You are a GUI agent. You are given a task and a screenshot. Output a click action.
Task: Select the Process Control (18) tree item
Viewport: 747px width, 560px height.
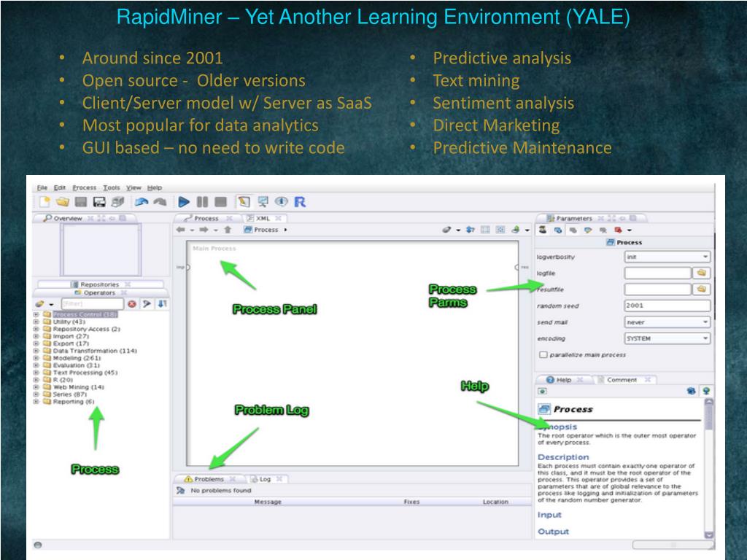(x=85, y=314)
